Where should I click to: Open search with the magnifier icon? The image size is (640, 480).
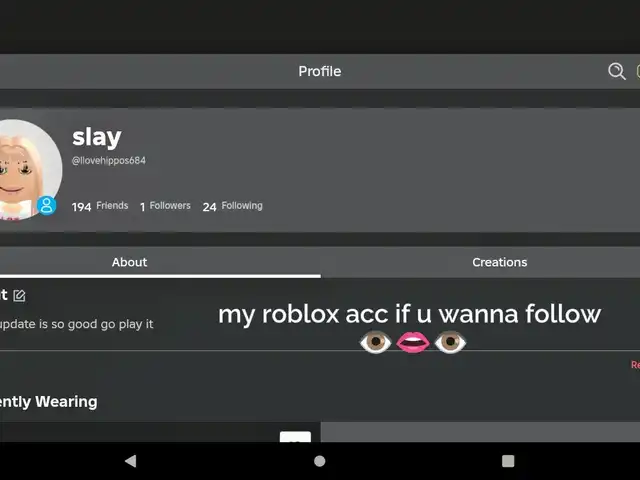pos(616,71)
